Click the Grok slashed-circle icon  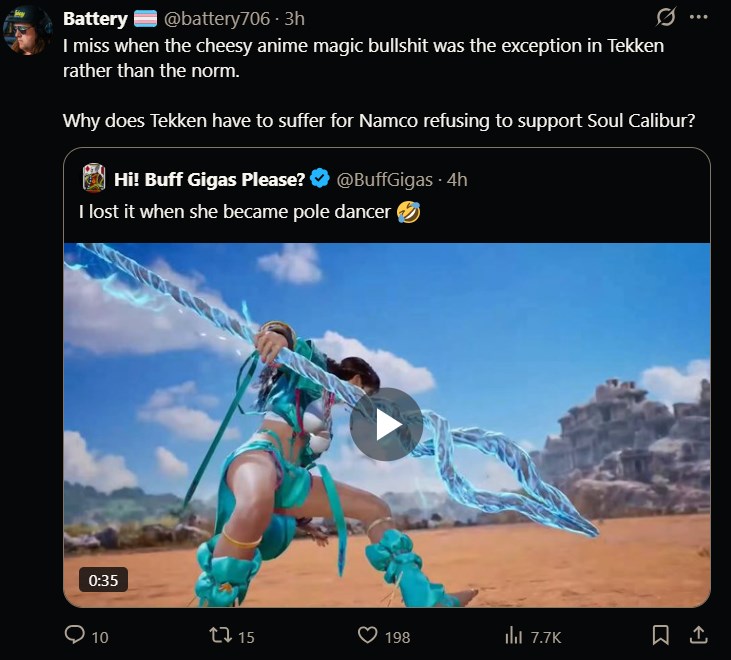coord(665,18)
